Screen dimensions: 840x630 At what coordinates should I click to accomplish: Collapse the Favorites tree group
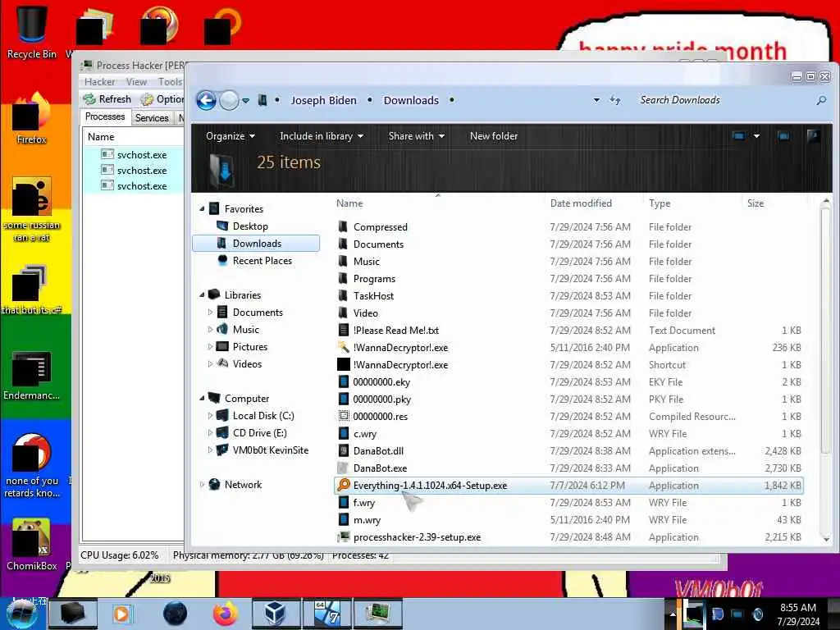click(202, 209)
